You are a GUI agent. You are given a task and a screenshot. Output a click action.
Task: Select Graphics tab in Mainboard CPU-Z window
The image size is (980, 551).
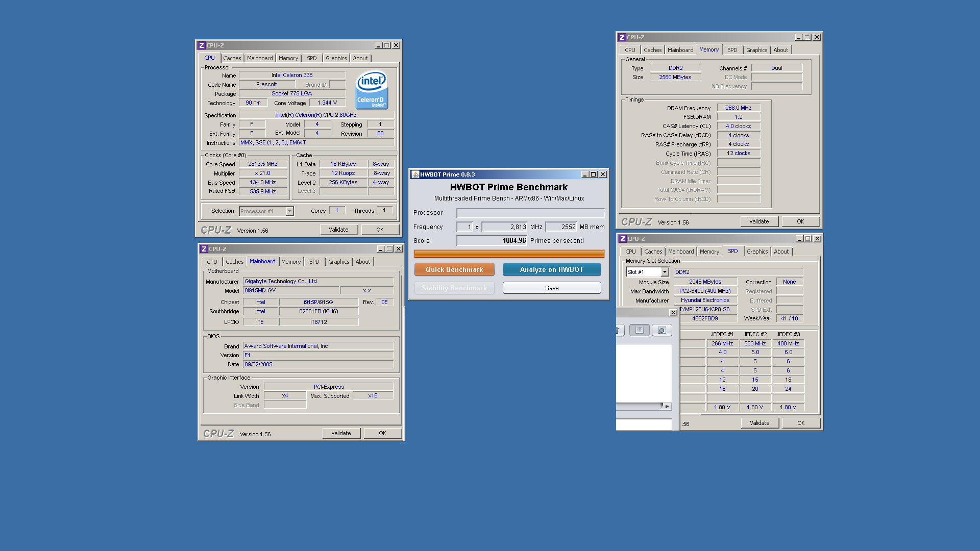tap(339, 262)
